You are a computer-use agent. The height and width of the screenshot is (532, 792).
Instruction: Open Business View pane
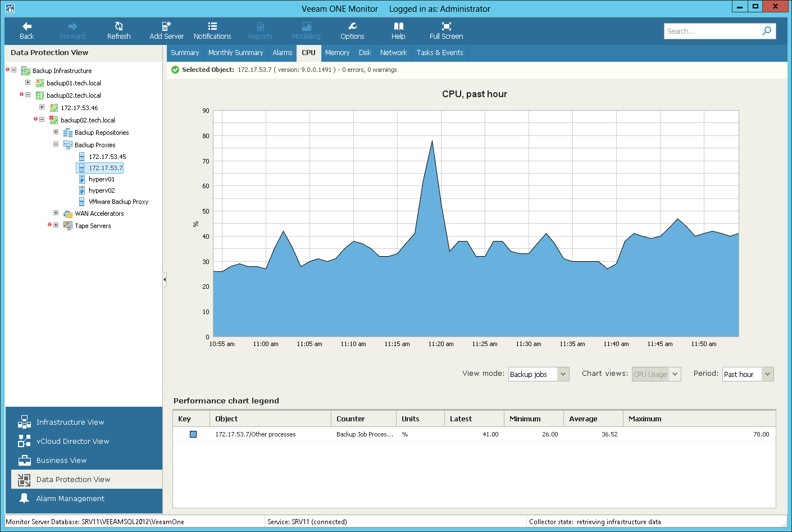pyautogui.click(x=87, y=460)
